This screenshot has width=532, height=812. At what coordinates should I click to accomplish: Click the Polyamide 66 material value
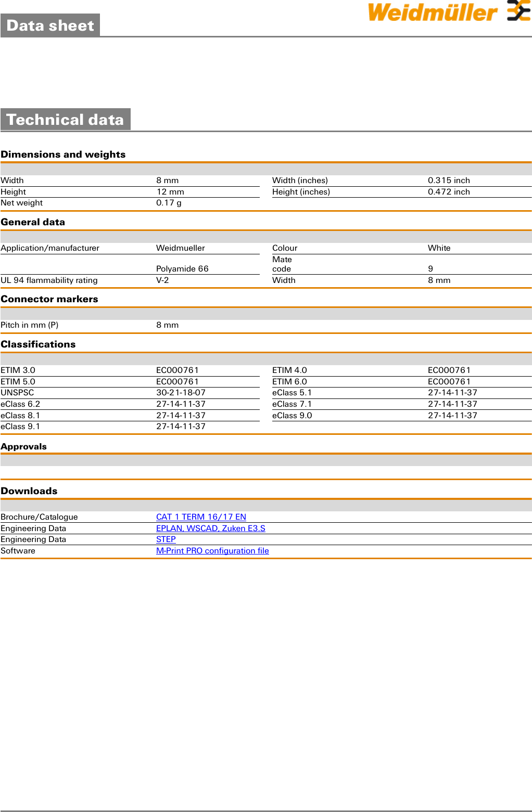(182, 269)
